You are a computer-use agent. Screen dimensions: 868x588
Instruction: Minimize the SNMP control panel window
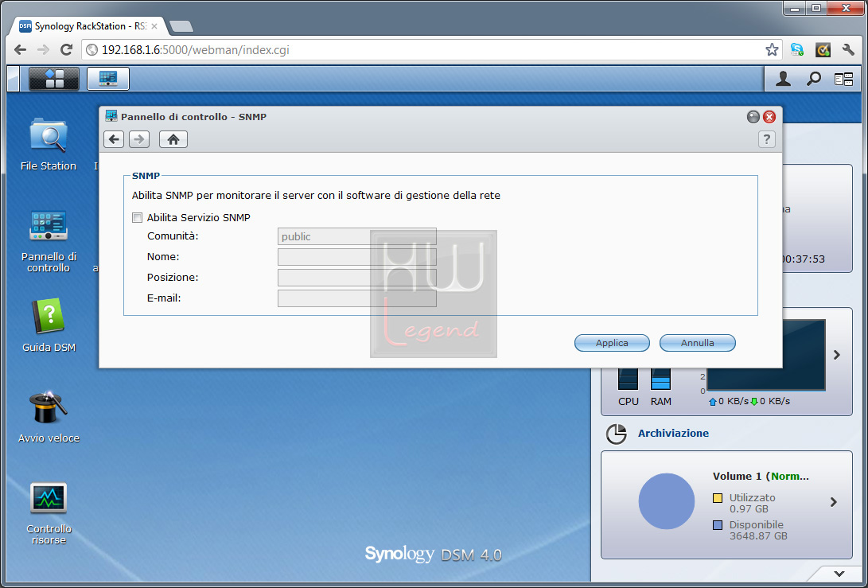point(753,117)
